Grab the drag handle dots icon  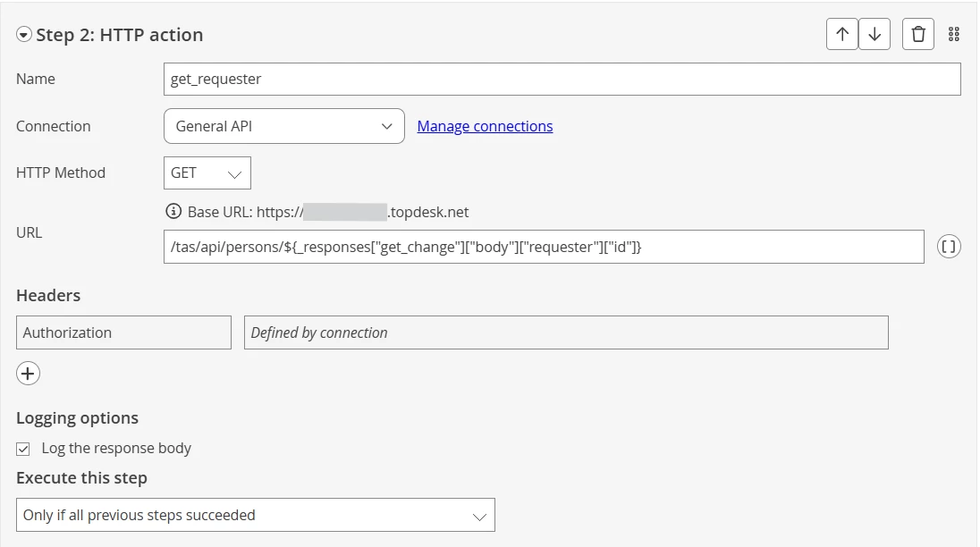(954, 34)
